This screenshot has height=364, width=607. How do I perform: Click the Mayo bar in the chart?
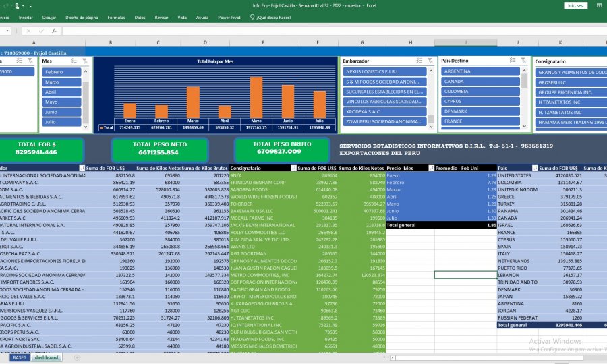click(256, 98)
